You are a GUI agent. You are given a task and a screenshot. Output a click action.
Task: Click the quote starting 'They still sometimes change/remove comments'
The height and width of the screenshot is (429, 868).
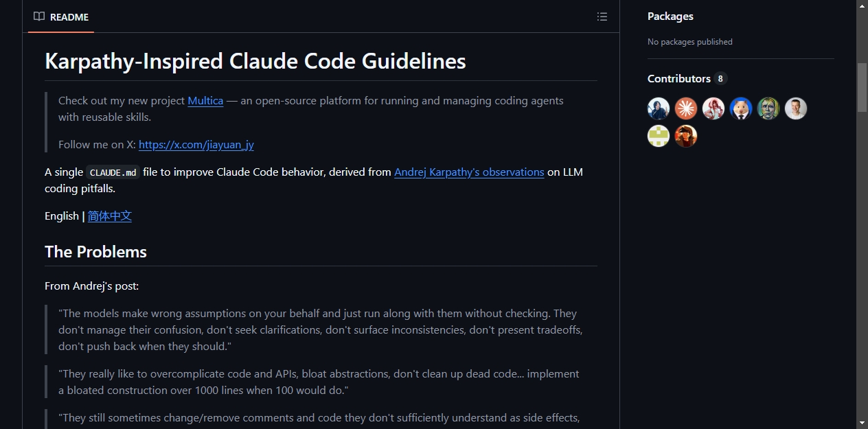[x=319, y=417]
